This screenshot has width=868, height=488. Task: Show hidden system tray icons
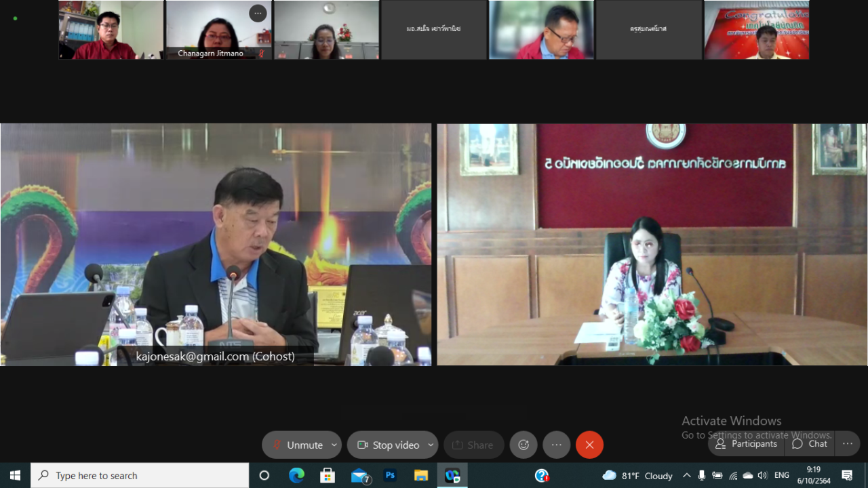pos(686,476)
